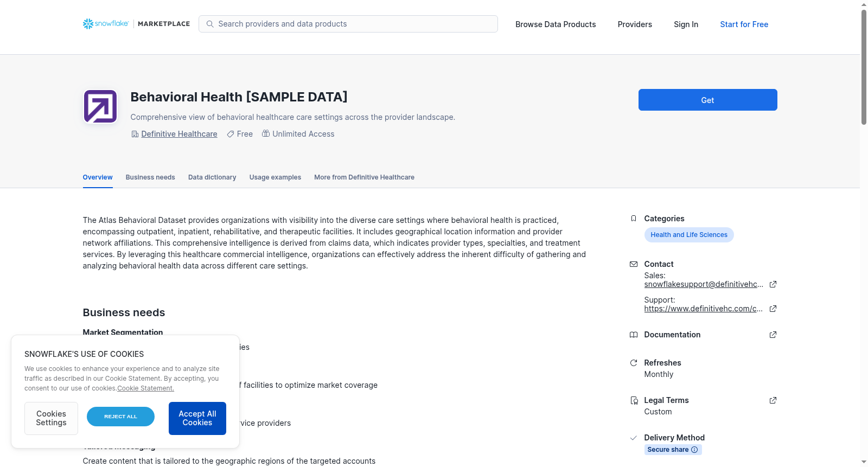Open the Cookie Statement link

(145, 388)
